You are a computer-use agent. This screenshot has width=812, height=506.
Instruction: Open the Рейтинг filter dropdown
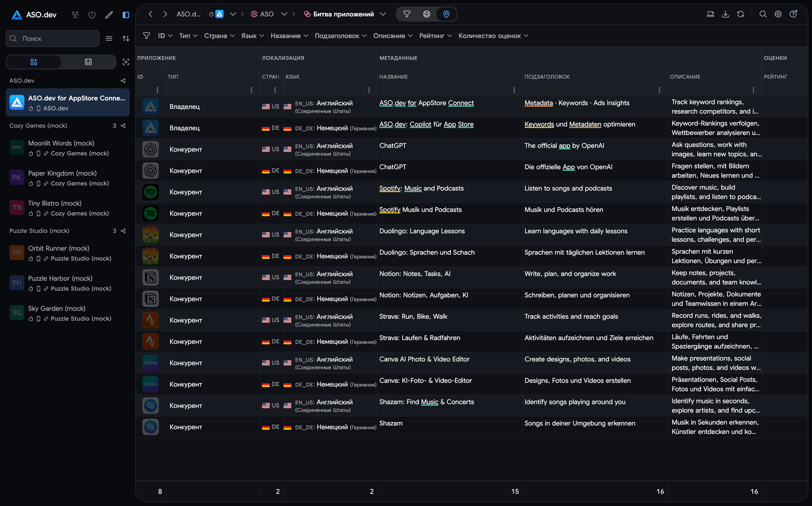coord(435,35)
